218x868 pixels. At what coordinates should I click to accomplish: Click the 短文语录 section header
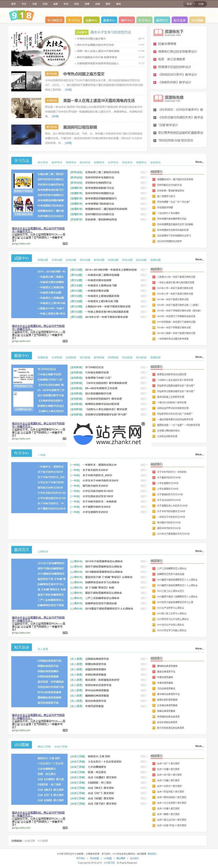coord(22,647)
